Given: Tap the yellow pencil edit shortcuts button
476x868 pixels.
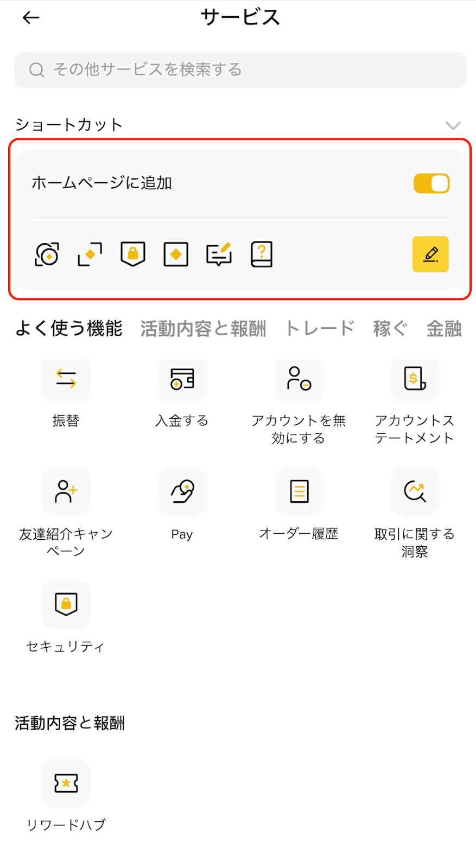Looking at the screenshot, I should pyautogui.click(x=430, y=254).
